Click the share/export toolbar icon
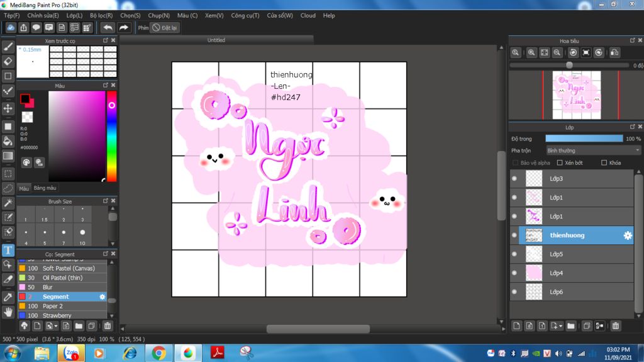The width and height of the screenshot is (644, 362). (x=23, y=28)
